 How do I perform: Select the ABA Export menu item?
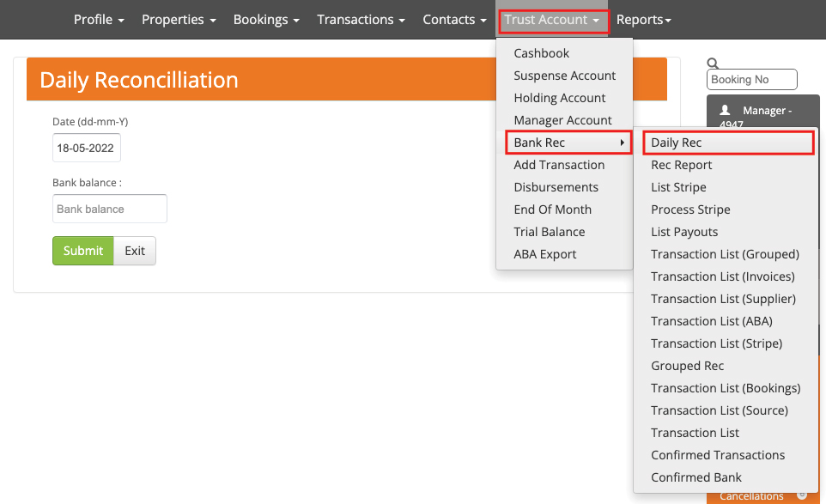pyautogui.click(x=544, y=254)
